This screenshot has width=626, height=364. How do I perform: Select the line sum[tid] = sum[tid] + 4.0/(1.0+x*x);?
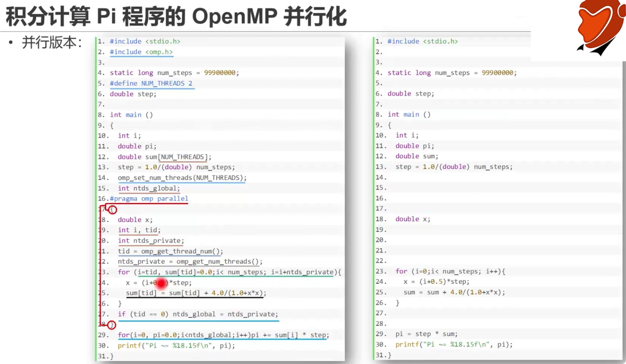(x=196, y=293)
